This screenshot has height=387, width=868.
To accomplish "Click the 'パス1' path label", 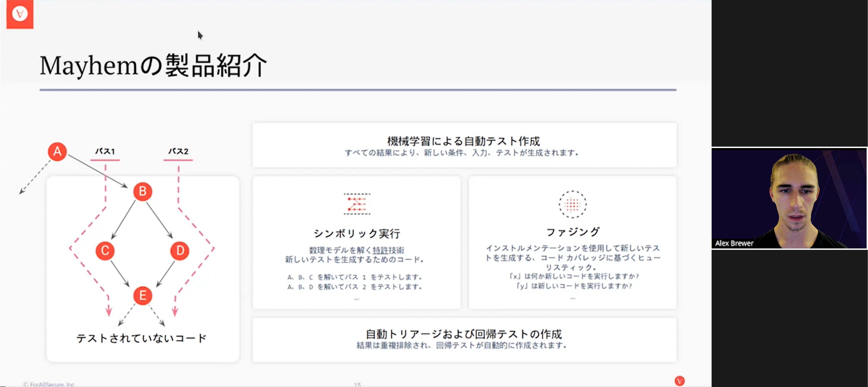I will 105,151.
